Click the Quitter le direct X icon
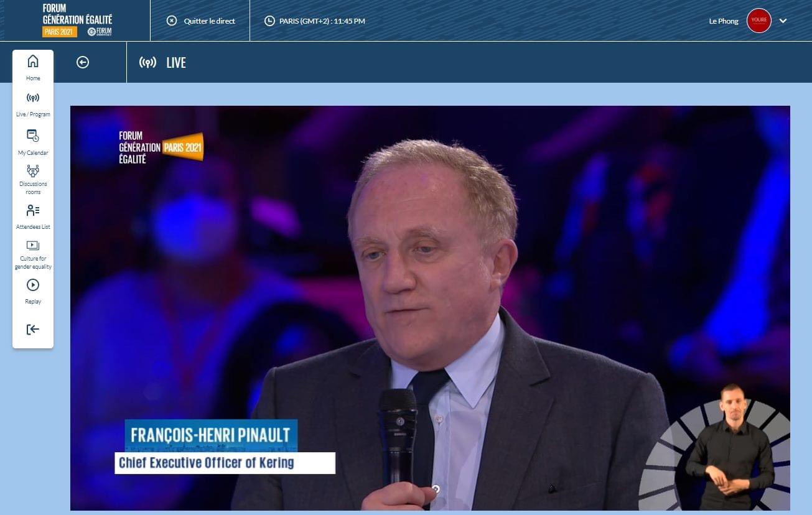This screenshot has height=515, width=812. point(172,21)
